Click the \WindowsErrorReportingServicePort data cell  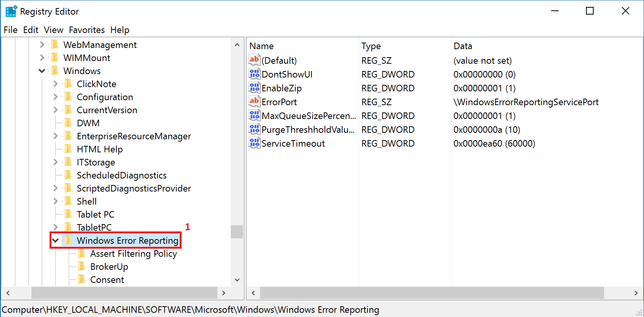pyautogui.click(x=526, y=102)
